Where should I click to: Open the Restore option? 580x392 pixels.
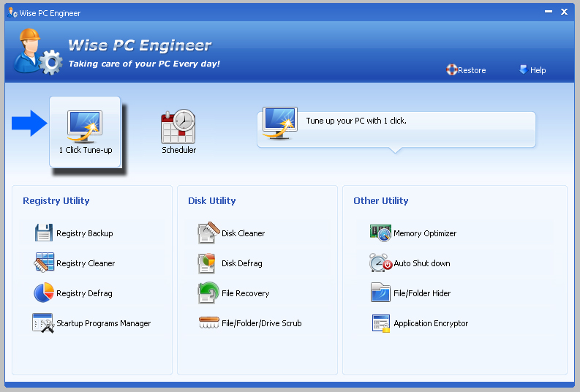466,70
